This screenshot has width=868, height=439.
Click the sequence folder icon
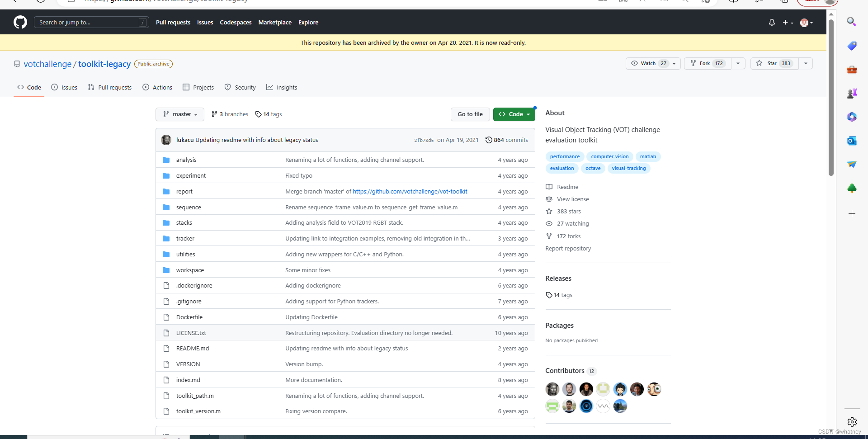click(166, 207)
